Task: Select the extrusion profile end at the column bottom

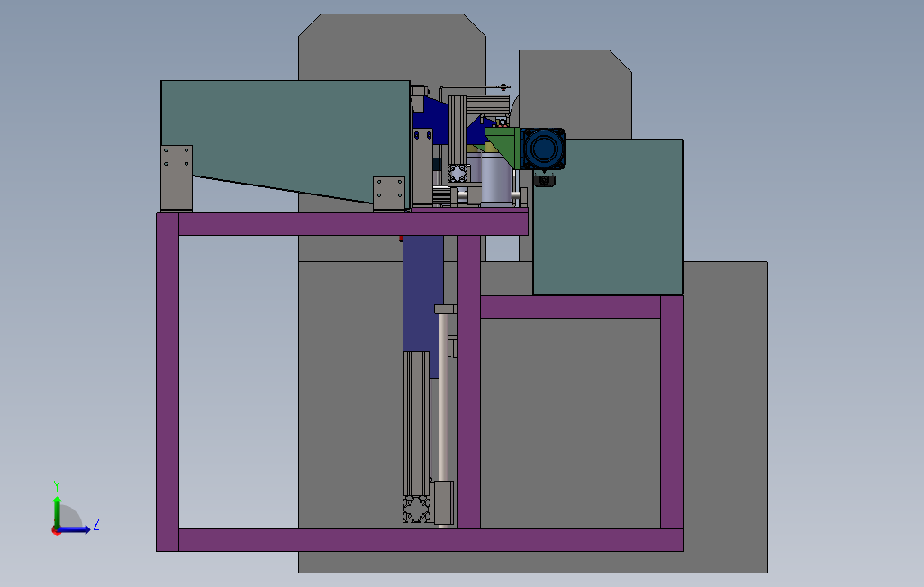Action: coord(417,510)
